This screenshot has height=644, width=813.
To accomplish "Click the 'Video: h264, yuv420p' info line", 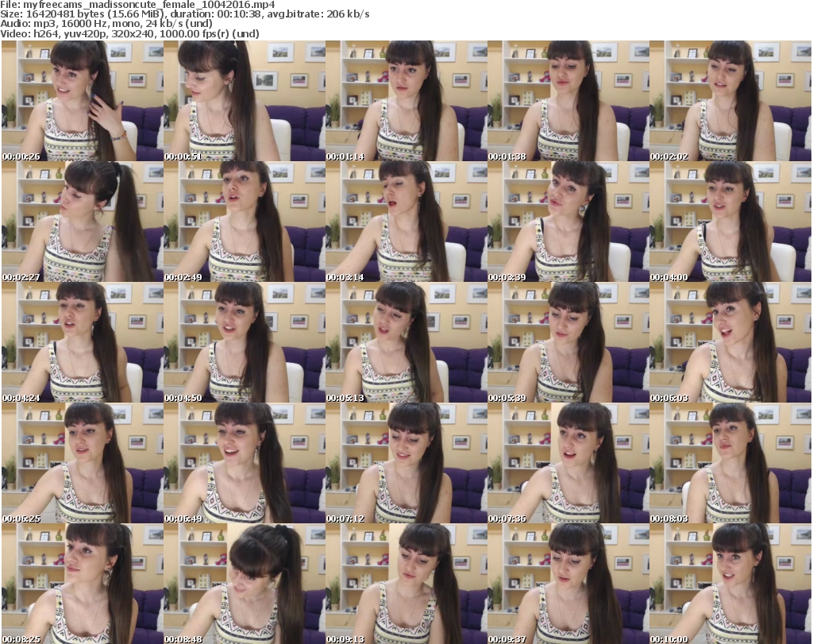I will click(130, 33).
